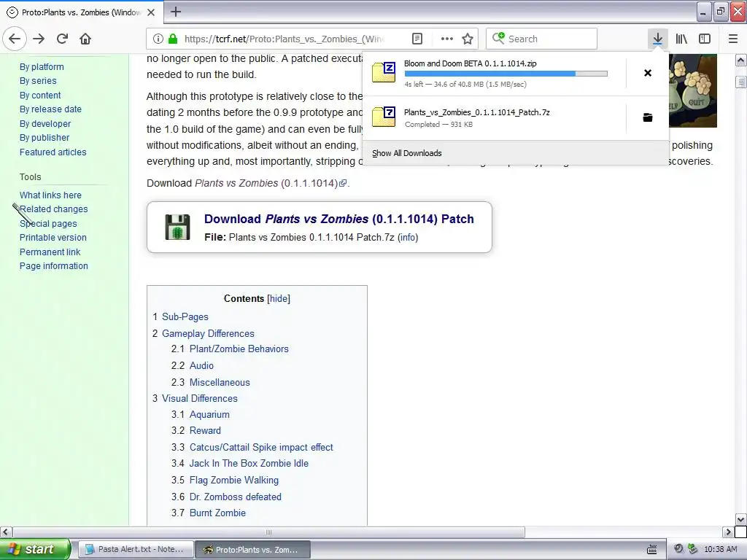747x560 pixels.
Task: Open What links here link
Action: (x=50, y=195)
